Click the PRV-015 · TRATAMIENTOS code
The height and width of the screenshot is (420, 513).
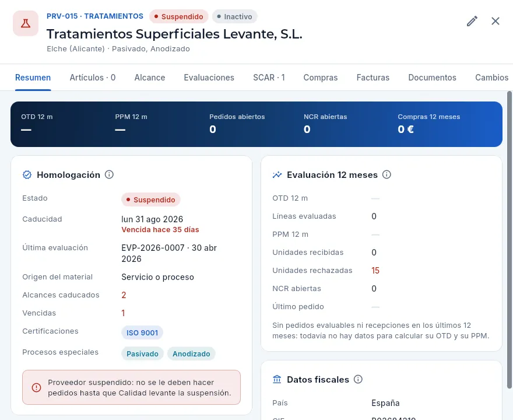coord(95,16)
